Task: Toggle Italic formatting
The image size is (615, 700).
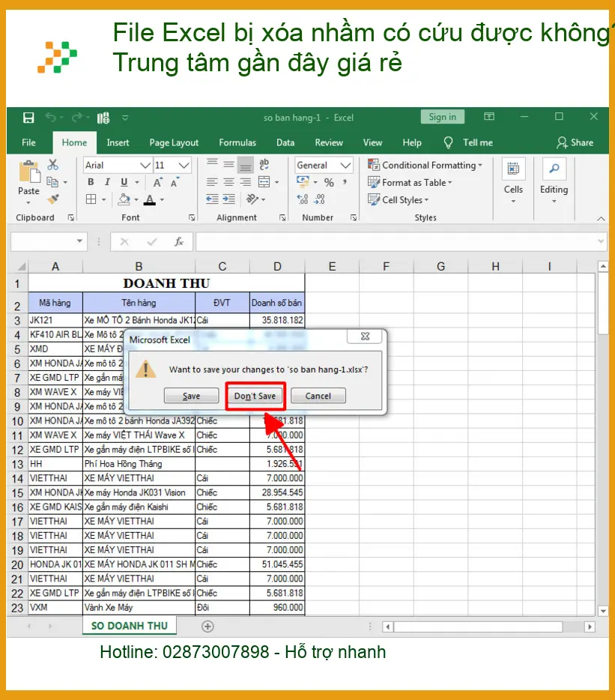Action: [107, 182]
